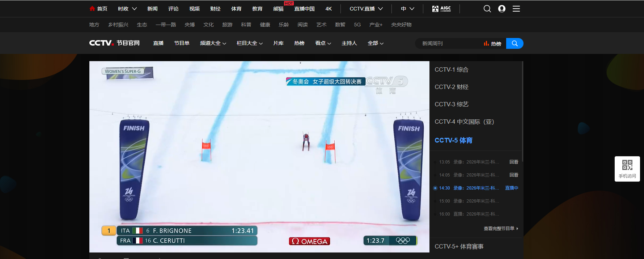
Task: Click the user profile avatar icon
Action: click(x=501, y=9)
